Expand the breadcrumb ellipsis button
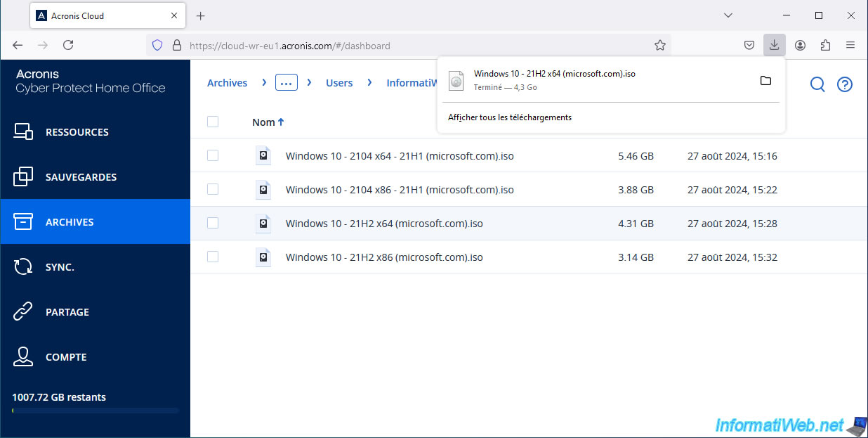868x438 pixels. tap(287, 82)
